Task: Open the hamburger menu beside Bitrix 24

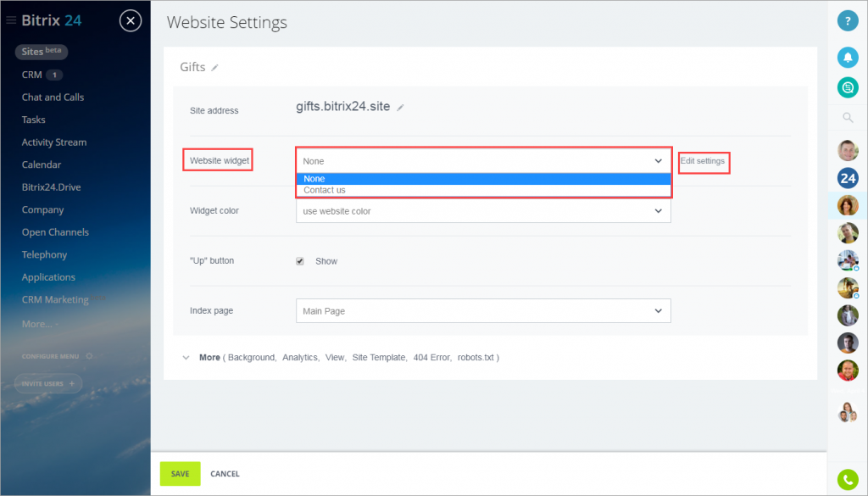Action: [10, 20]
